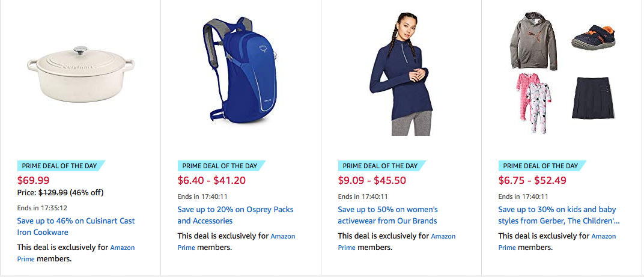Open 'Save up to 50% on women's activewear' link
The image size is (644, 277).
pos(388,215)
